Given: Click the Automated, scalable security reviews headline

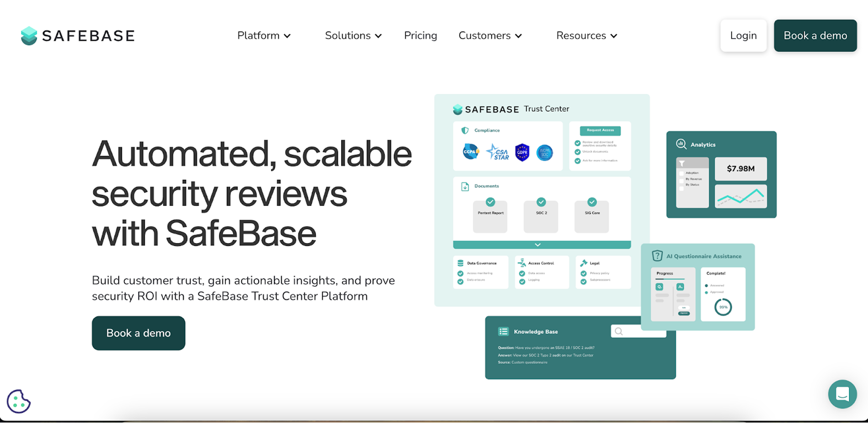Looking at the screenshot, I should click(252, 193).
